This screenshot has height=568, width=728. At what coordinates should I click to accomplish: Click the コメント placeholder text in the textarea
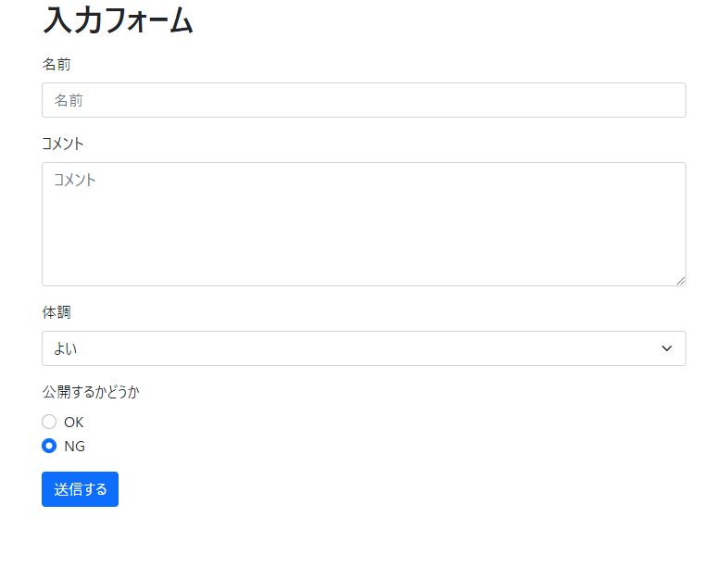75,180
